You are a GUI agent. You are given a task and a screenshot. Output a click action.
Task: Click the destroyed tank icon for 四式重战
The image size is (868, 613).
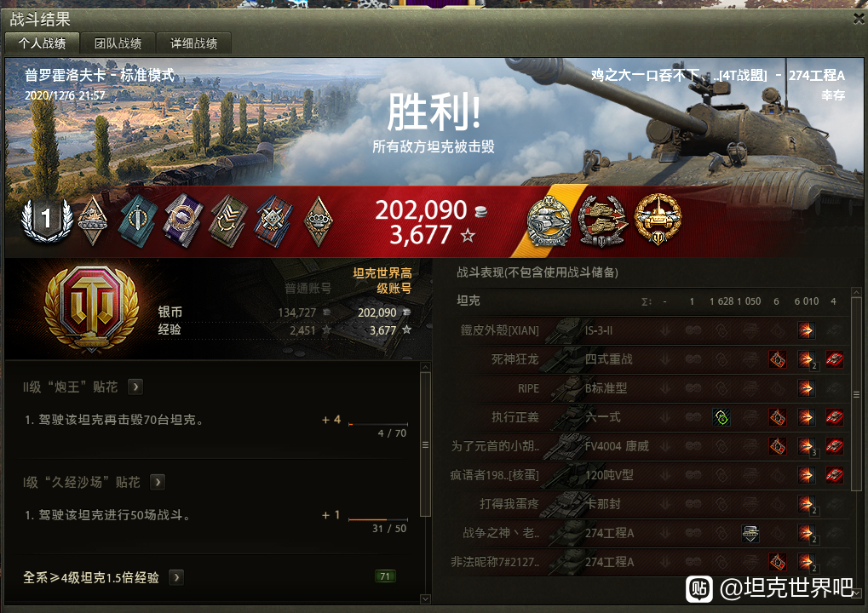834,359
